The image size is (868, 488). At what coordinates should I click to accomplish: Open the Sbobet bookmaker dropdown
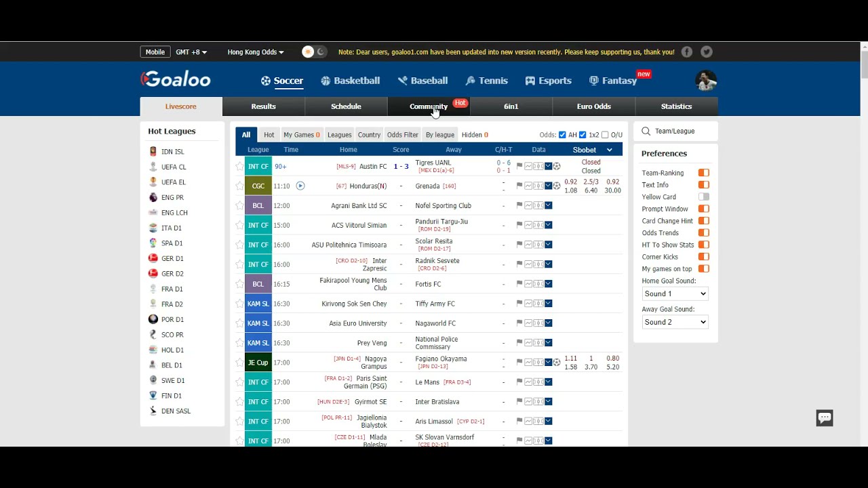592,150
